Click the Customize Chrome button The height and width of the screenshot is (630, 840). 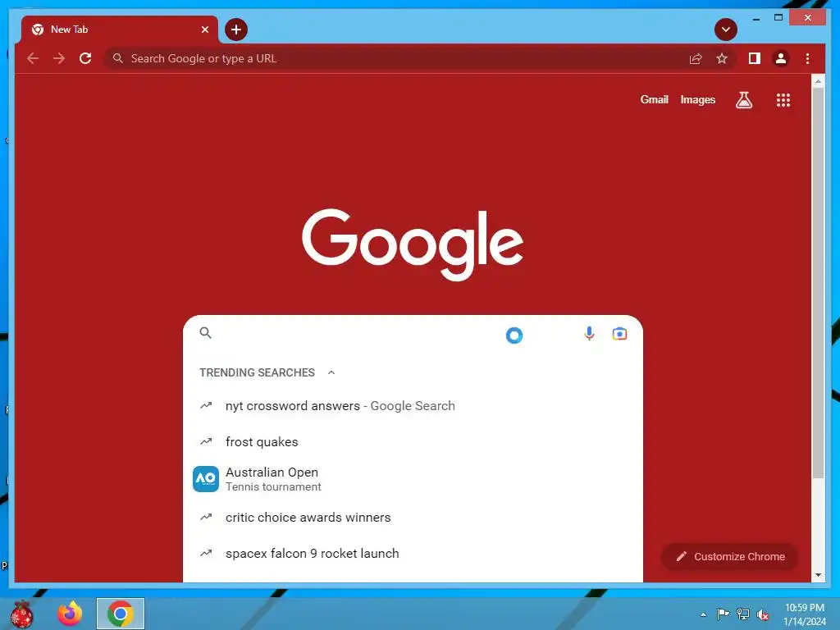[729, 557]
